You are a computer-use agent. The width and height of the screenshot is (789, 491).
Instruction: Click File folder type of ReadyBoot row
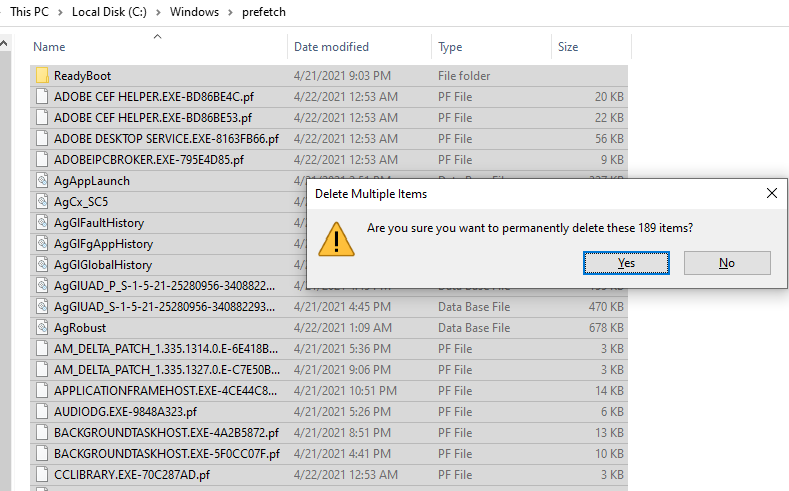click(x=464, y=76)
